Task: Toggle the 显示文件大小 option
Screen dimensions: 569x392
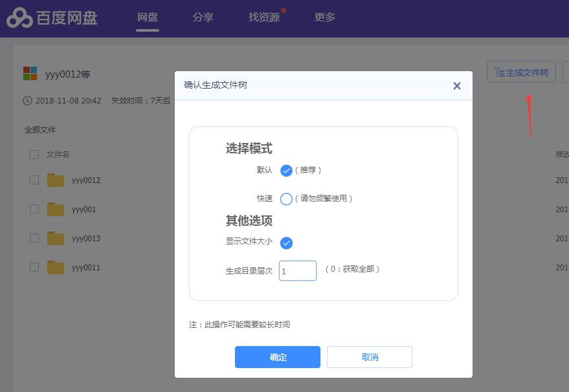Action: click(286, 243)
